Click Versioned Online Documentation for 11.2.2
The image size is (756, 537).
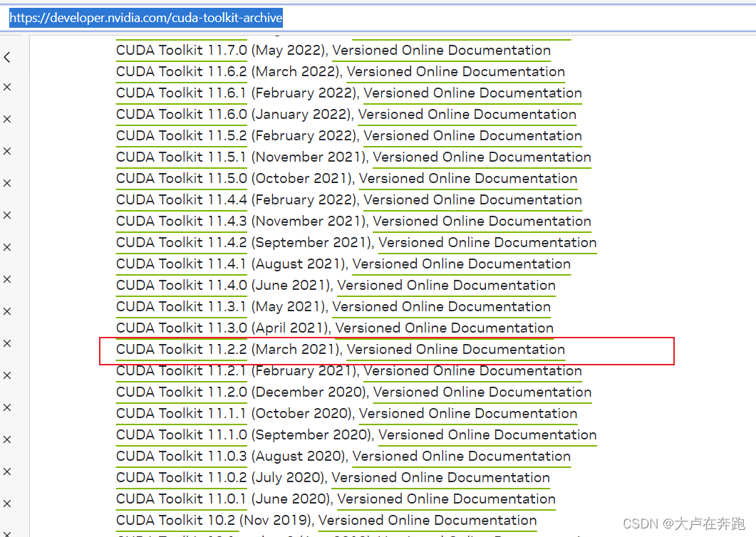point(455,349)
